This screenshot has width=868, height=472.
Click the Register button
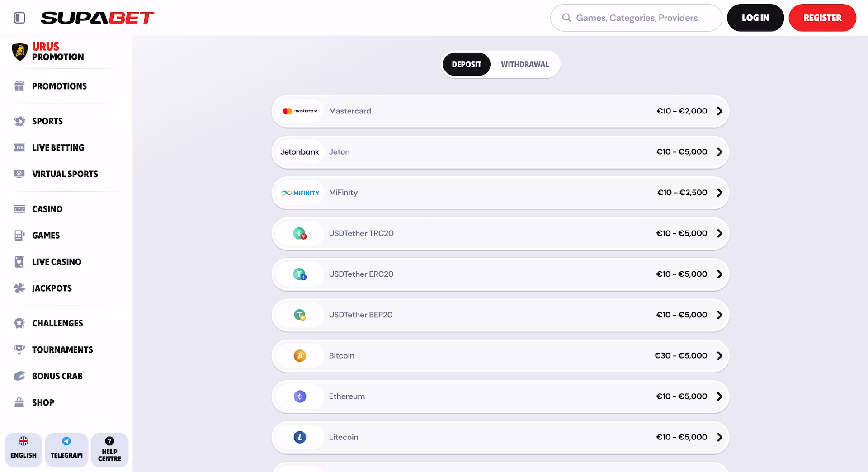[x=822, y=18]
